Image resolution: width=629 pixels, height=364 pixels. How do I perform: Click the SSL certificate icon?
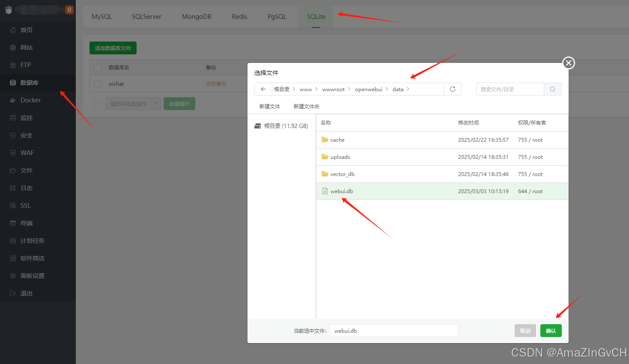(x=13, y=206)
